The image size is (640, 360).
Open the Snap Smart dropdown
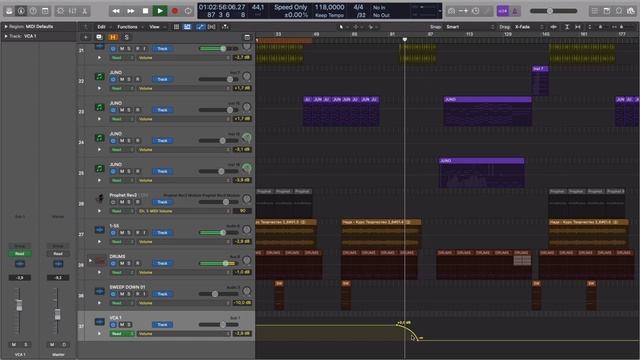(x=470, y=27)
